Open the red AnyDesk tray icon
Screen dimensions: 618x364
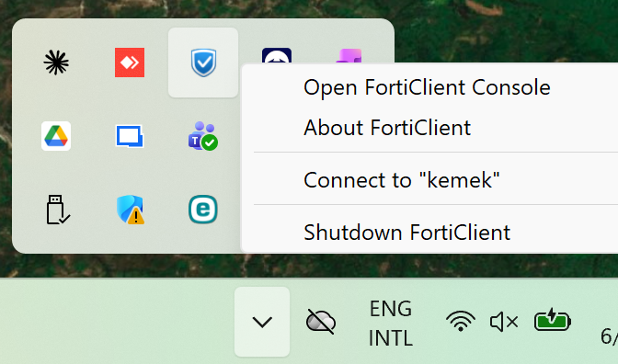pos(130,63)
